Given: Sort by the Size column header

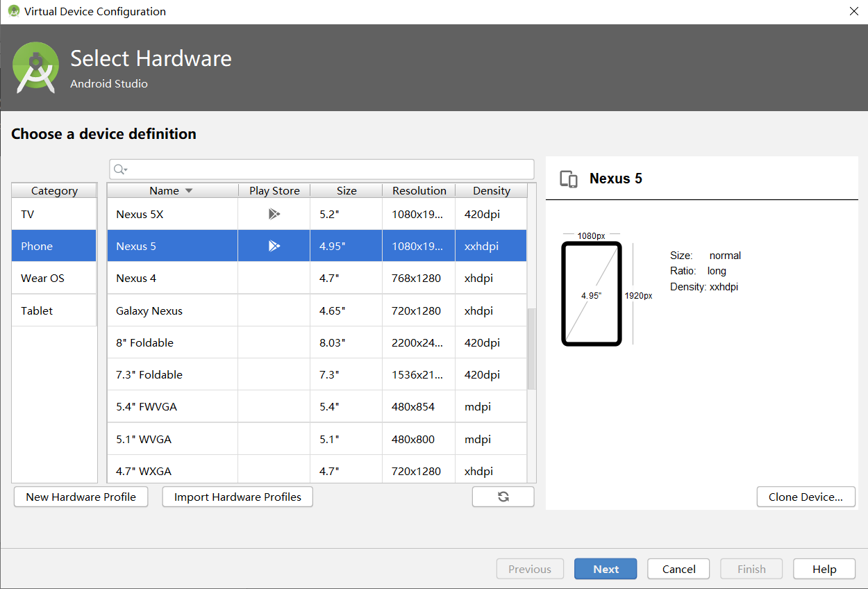Looking at the screenshot, I should [x=347, y=190].
